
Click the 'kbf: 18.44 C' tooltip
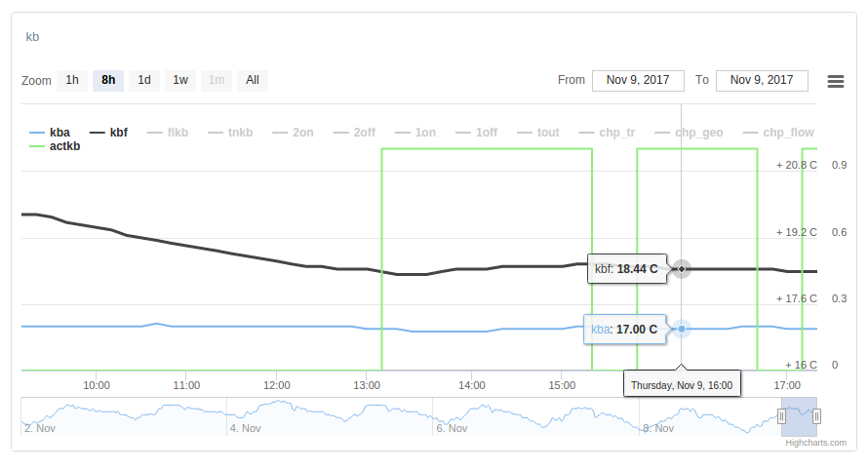point(627,269)
